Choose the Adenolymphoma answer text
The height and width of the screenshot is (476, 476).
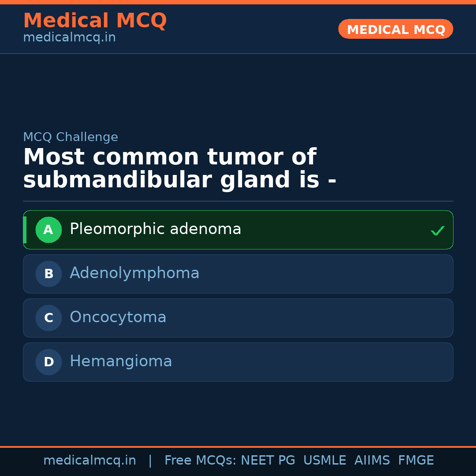(x=134, y=273)
